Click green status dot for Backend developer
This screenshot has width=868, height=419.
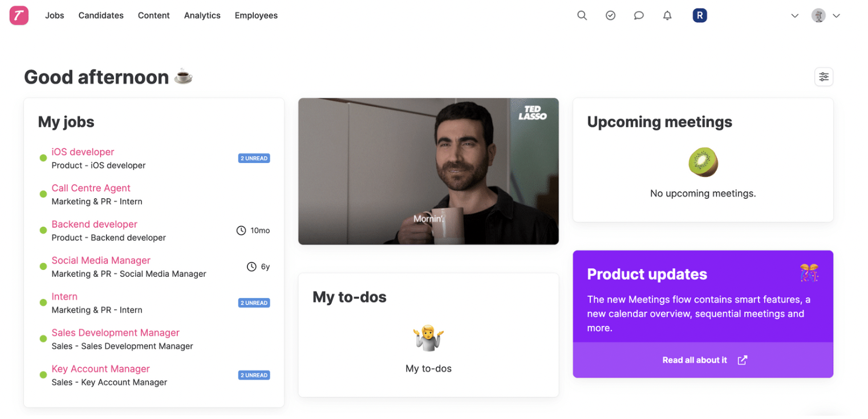point(43,231)
